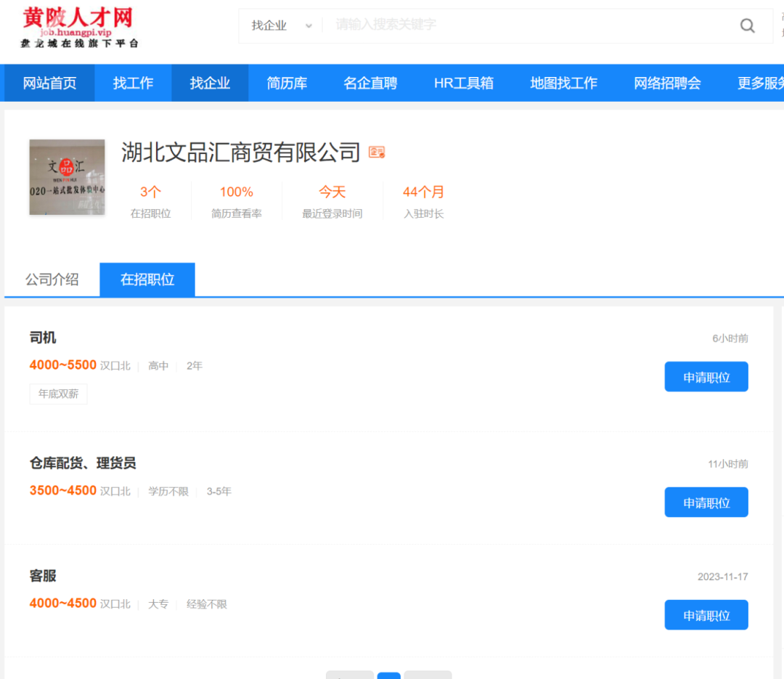Viewport: 784px width, 679px height.
Task: Open 名企直聘 navigation item
Action: click(x=370, y=83)
